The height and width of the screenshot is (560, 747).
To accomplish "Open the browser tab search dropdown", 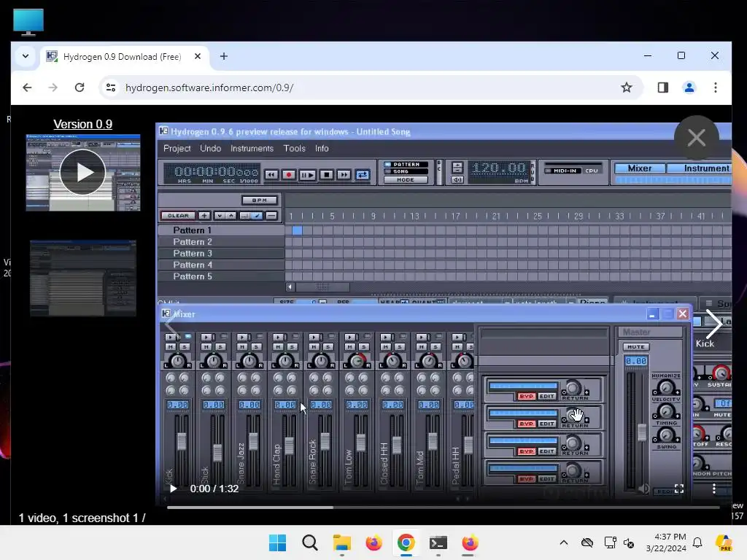I will click(x=26, y=56).
